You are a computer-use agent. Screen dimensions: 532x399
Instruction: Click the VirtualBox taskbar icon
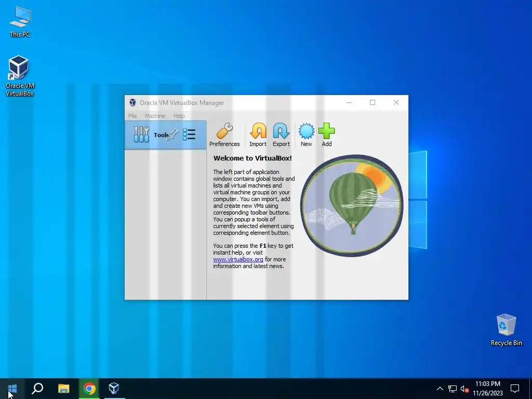tap(114, 389)
